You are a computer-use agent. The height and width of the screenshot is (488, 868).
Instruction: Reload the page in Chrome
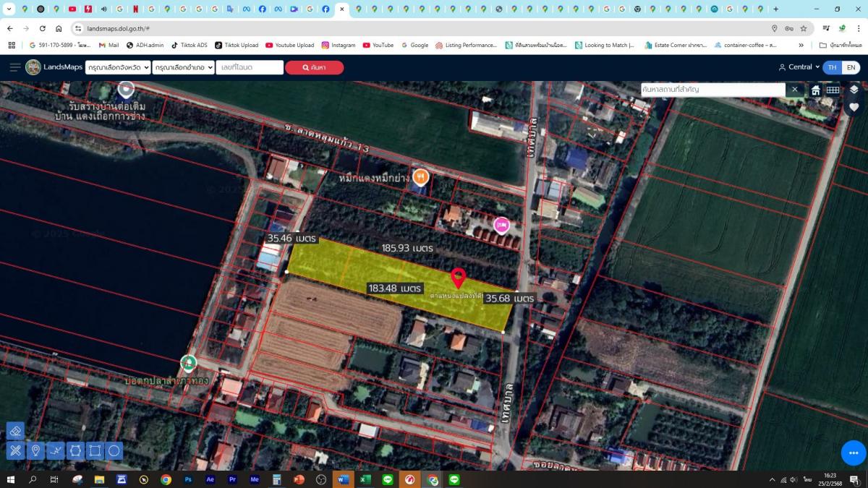pos(43,28)
